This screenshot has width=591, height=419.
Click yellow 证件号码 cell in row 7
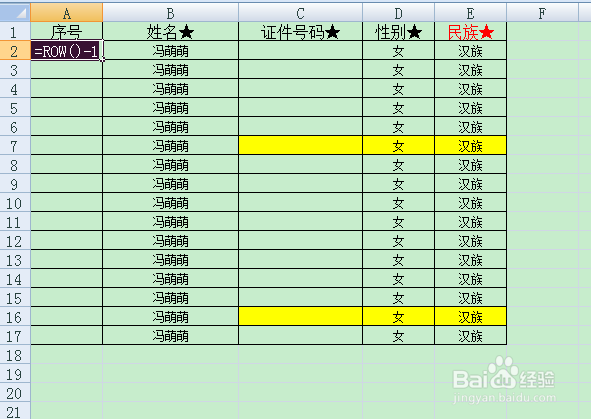[x=300, y=145]
